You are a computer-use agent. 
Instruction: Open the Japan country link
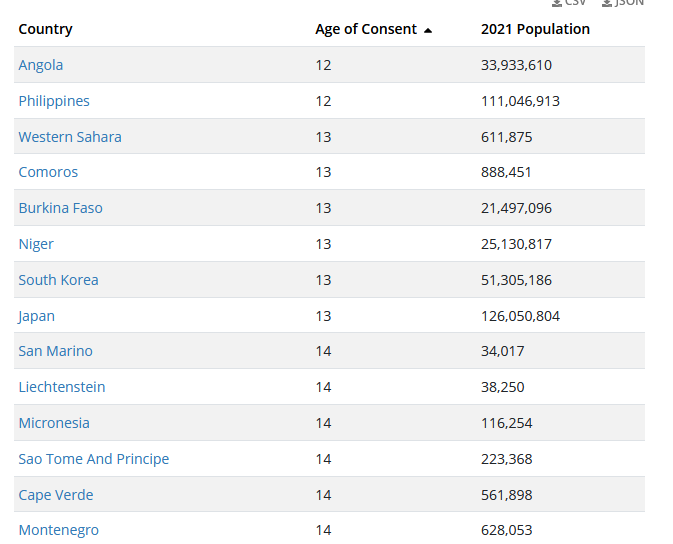tap(36, 316)
